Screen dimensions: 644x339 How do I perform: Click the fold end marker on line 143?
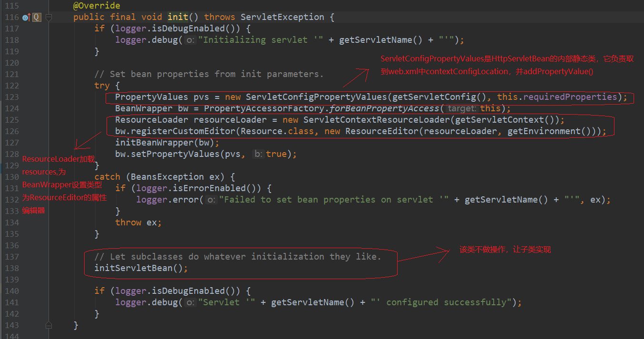pyautogui.click(x=48, y=325)
